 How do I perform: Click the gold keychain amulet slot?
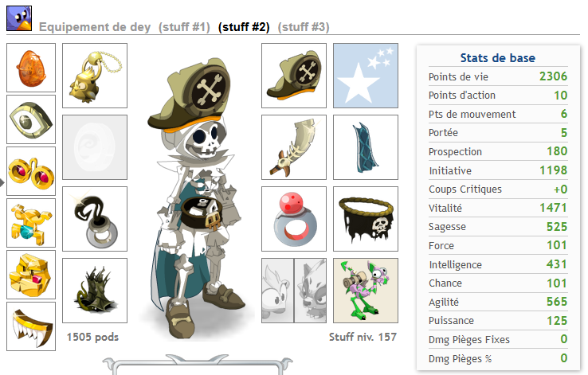pos(95,76)
